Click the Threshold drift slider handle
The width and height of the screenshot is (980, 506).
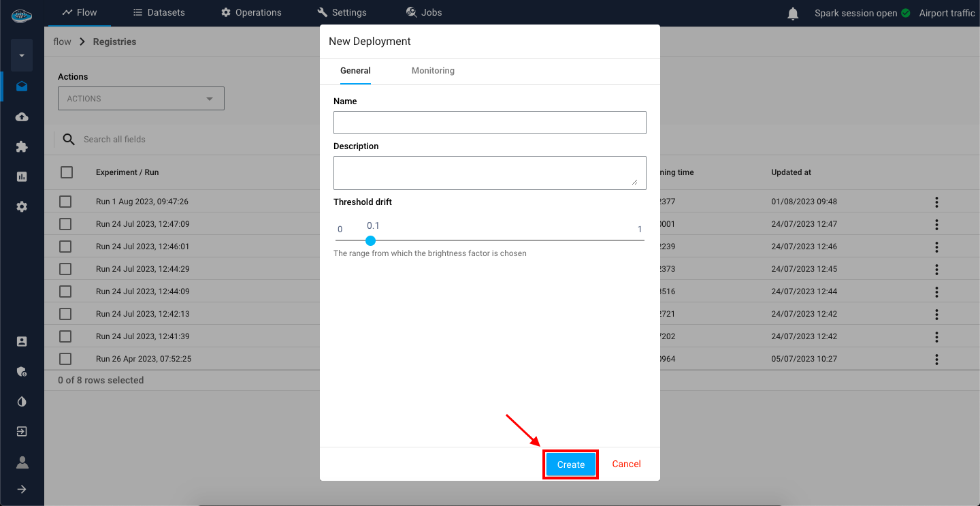coord(370,240)
